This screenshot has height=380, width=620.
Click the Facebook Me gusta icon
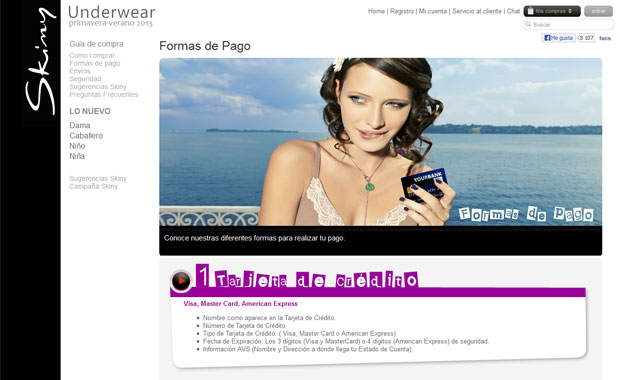pyautogui.click(x=558, y=38)
